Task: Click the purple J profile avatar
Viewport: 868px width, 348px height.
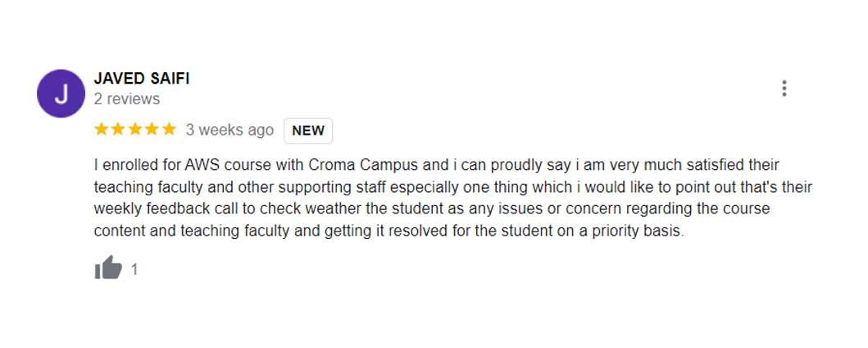Action: 61,94
